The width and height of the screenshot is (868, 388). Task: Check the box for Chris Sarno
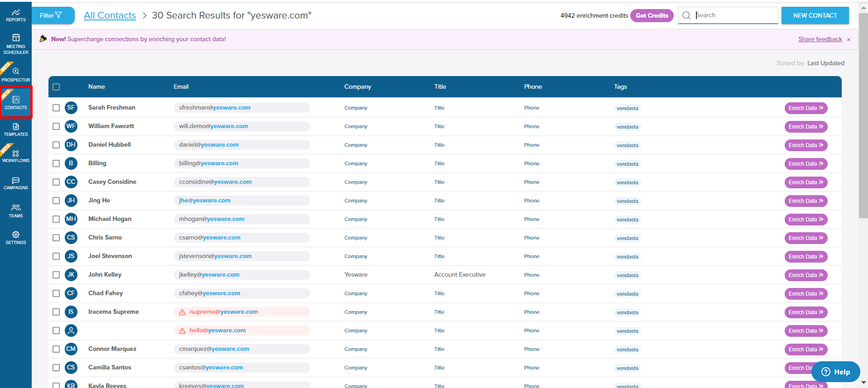(x=56, y=238)
